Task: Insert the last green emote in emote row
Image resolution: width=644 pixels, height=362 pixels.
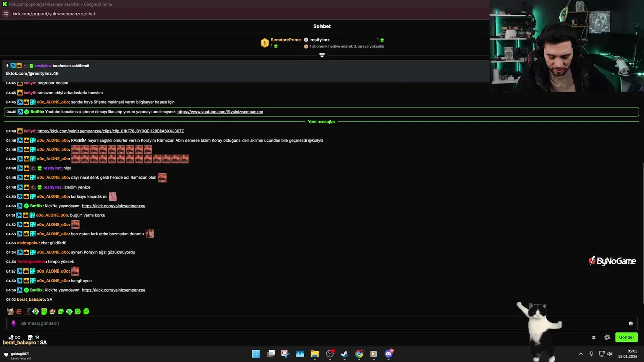Action: point(86,311)
